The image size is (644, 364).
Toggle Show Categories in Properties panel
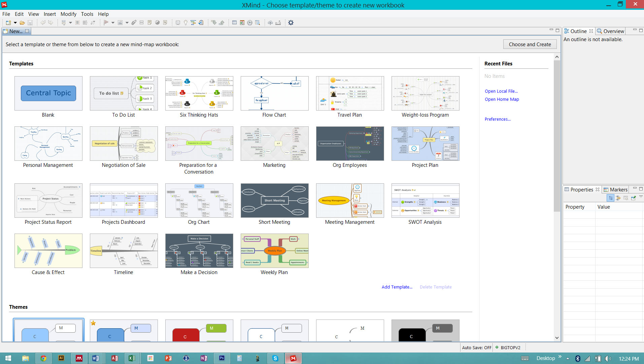610,198
